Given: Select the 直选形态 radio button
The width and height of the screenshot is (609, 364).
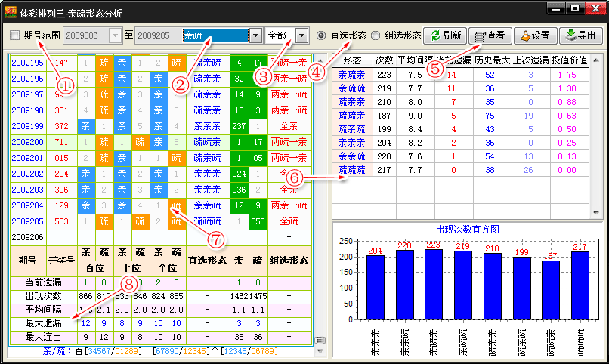Looking at the screenshot, I should click(321, 35).
